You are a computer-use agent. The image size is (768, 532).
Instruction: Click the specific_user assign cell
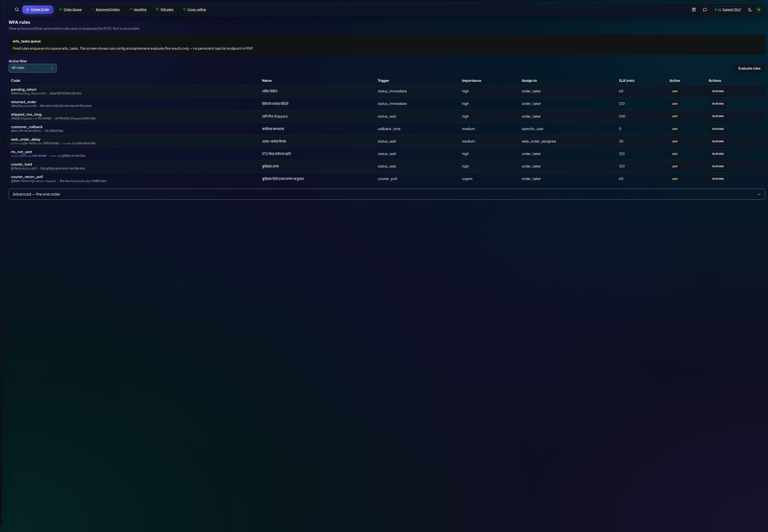coord(532,129)
